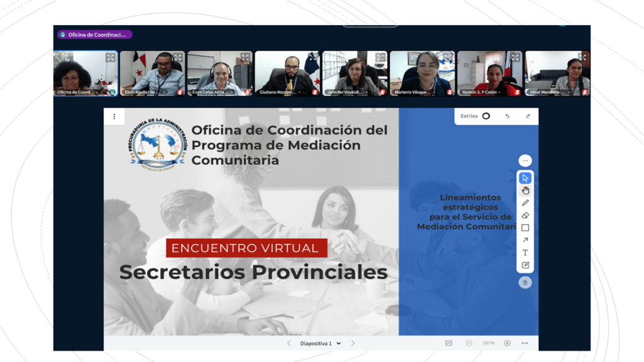This screenshot has width=644, height=362.
Task: Advance to the next slide
Action: (x=353, y=343)
